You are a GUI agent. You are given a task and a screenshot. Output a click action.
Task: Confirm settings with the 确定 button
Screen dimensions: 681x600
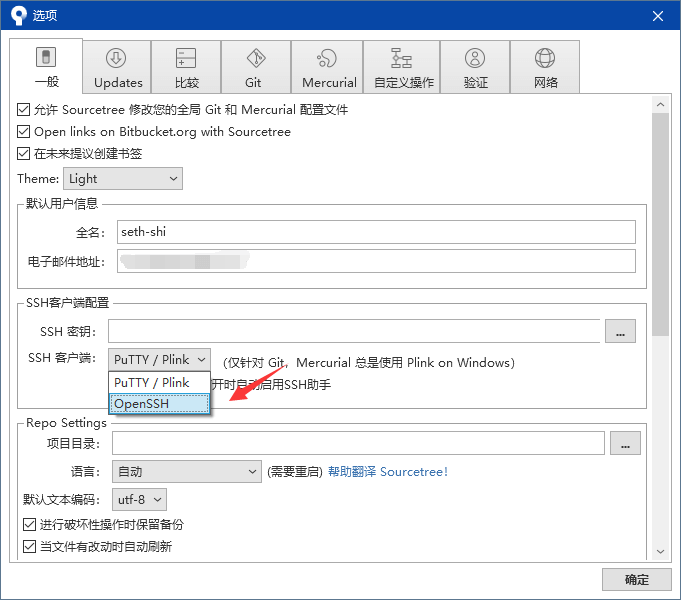tap(637, 580)
